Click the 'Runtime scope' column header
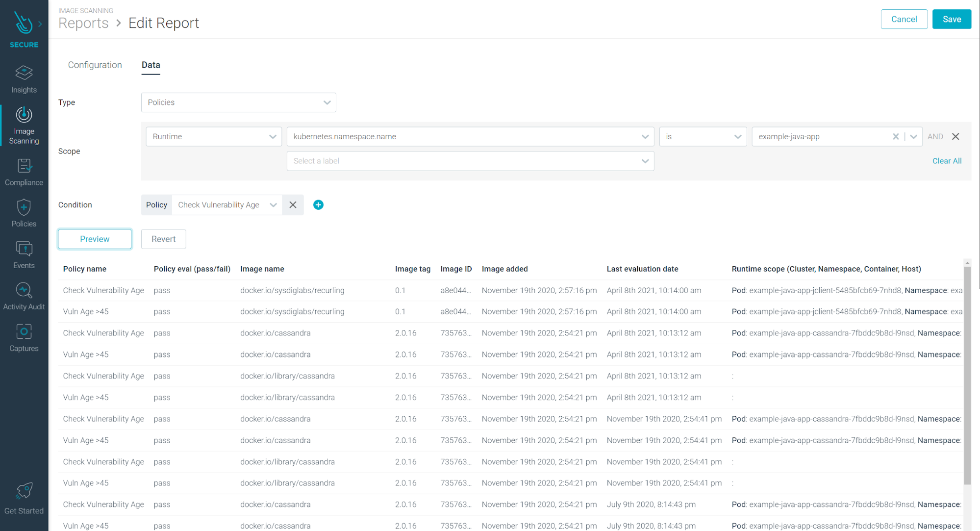Viewport: 980px width, 531px height. (827, 269)
